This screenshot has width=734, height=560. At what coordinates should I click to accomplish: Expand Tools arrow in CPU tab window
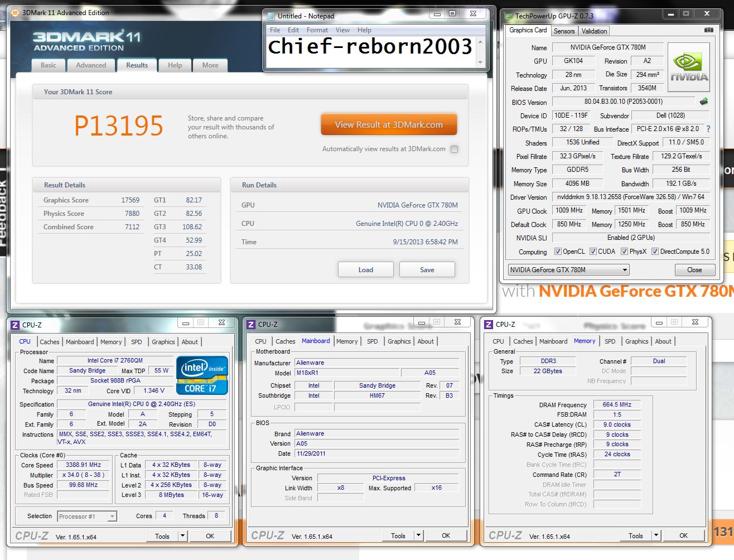point(182,536)
